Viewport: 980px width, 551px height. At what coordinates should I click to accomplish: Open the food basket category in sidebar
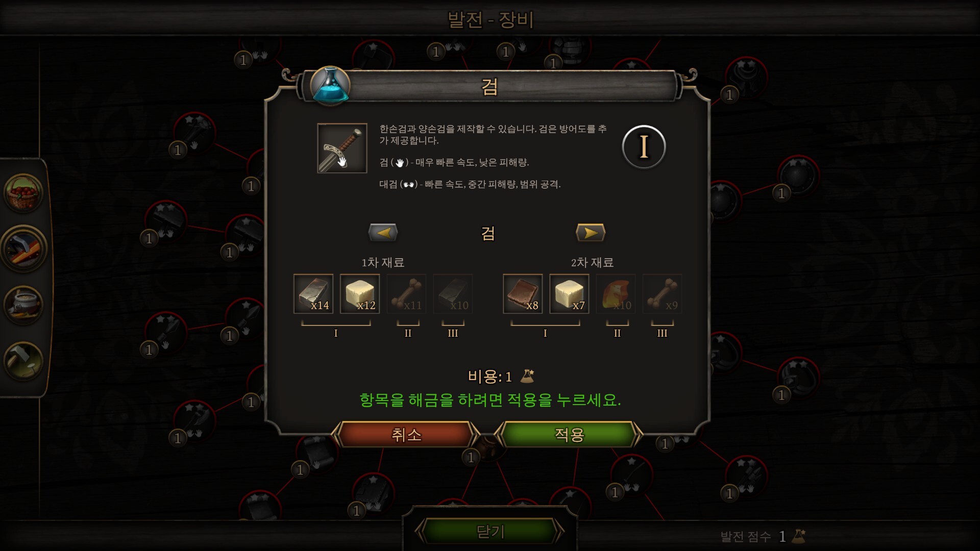click(x=23, y=193)
